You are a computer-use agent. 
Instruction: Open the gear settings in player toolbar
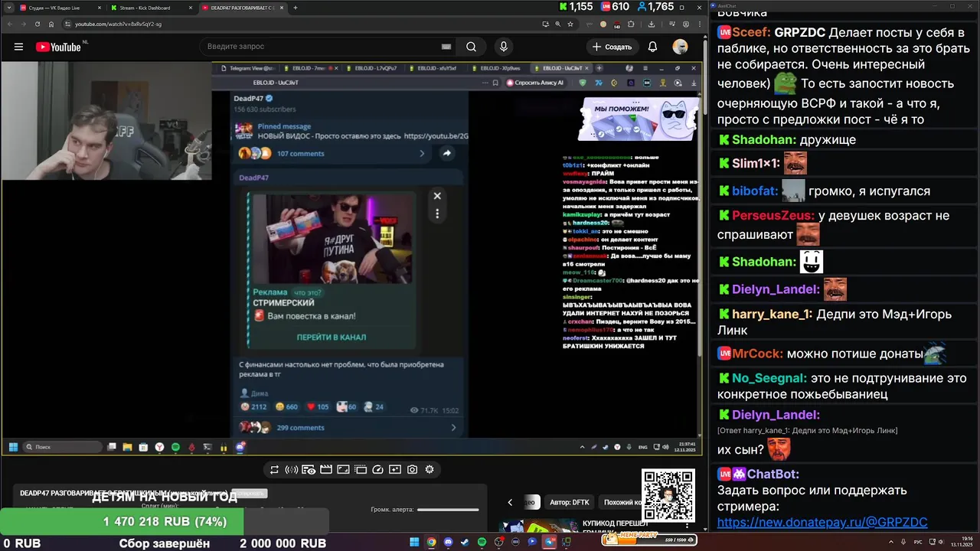click(430, 470)
